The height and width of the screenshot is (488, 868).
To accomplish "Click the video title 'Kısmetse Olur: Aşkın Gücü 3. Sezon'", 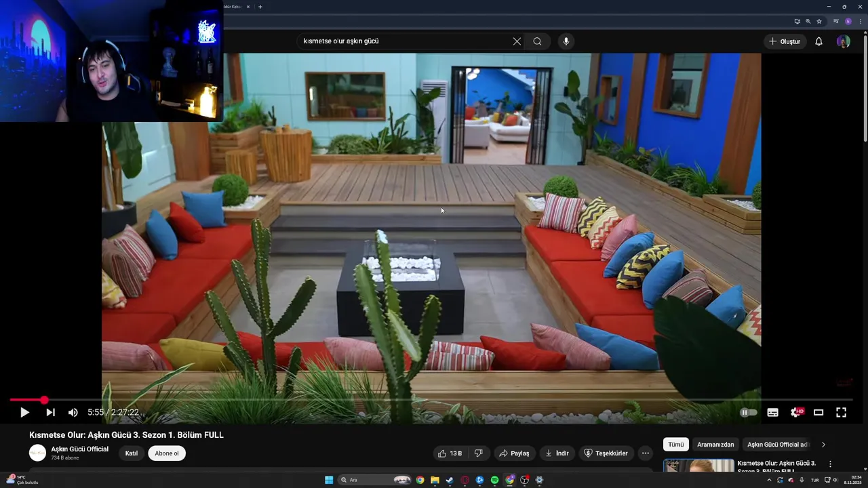I will [126, 435].
